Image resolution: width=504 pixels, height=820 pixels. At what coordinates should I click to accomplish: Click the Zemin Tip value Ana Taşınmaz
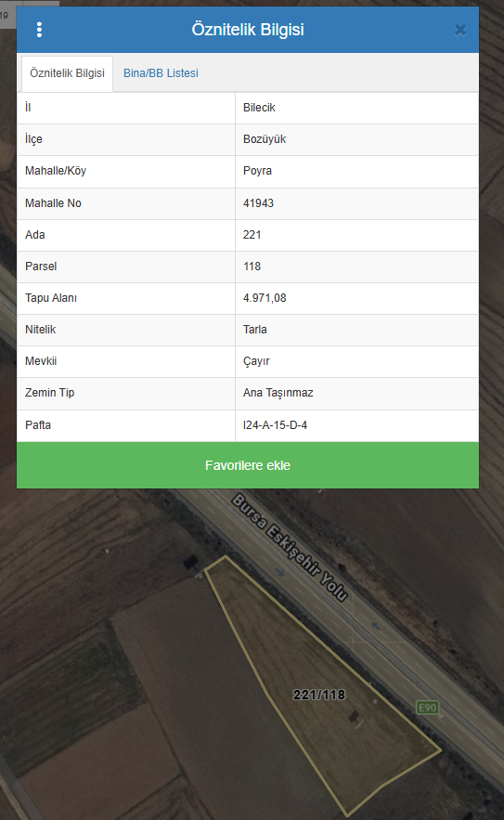coord(278,393)
